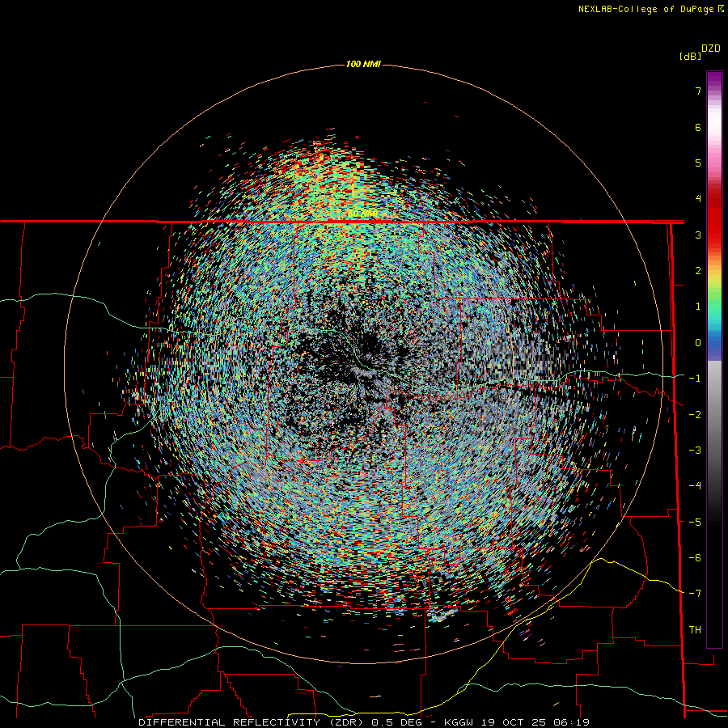Click the purple top segment of color bar
The image size is (728, 728).
tap(714, 79)
